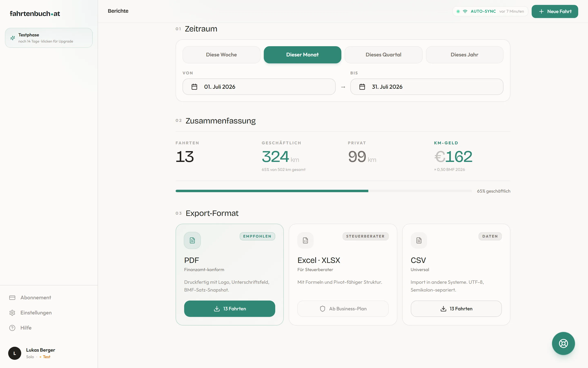Click the download icon in PDF export button
The image size is (588, 368).
tap(217, 309)
